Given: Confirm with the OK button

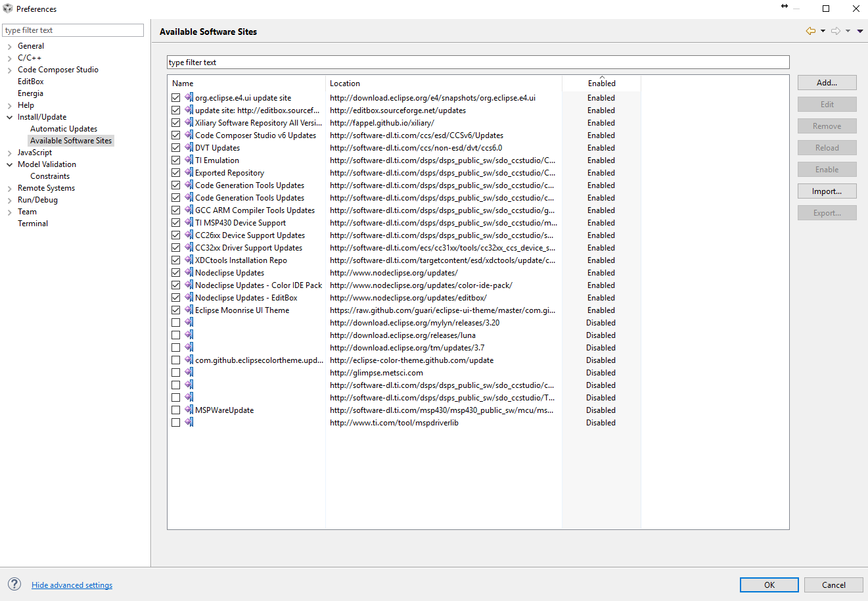Looking at the screenshot, I should [769, 585].
